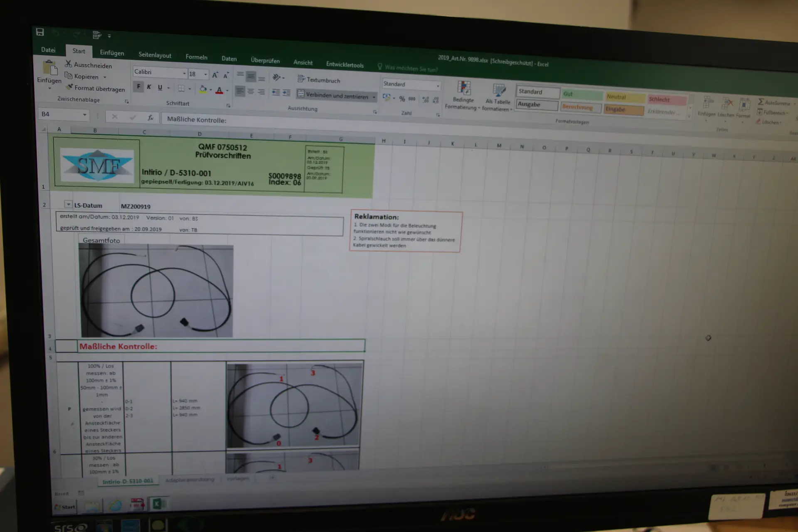This screenshot has width=798, height=532.
Task: Switch to the Formeln tab
Action: (x=196, y=57)
